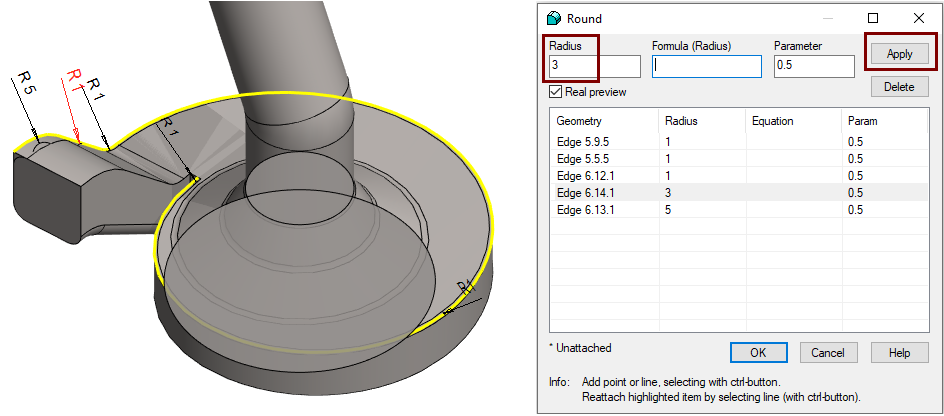Click the Parameter input field
Viewport: 944px width, 416px height.
813,66
